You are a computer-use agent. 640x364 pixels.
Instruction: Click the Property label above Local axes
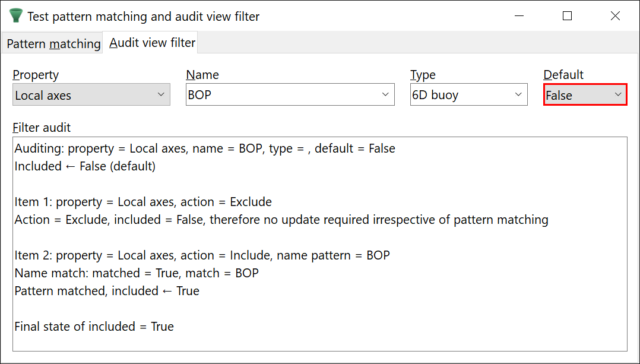tap(36, 75)
